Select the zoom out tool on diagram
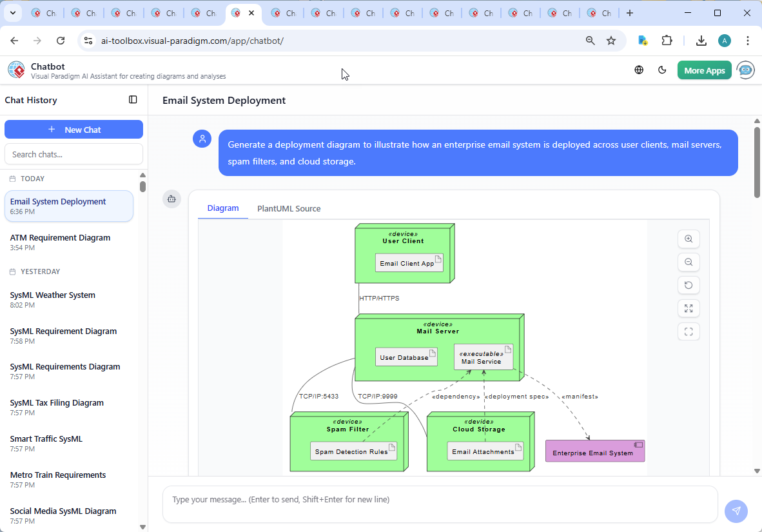The width and height of the screenshot is (762, 532). 689,262
